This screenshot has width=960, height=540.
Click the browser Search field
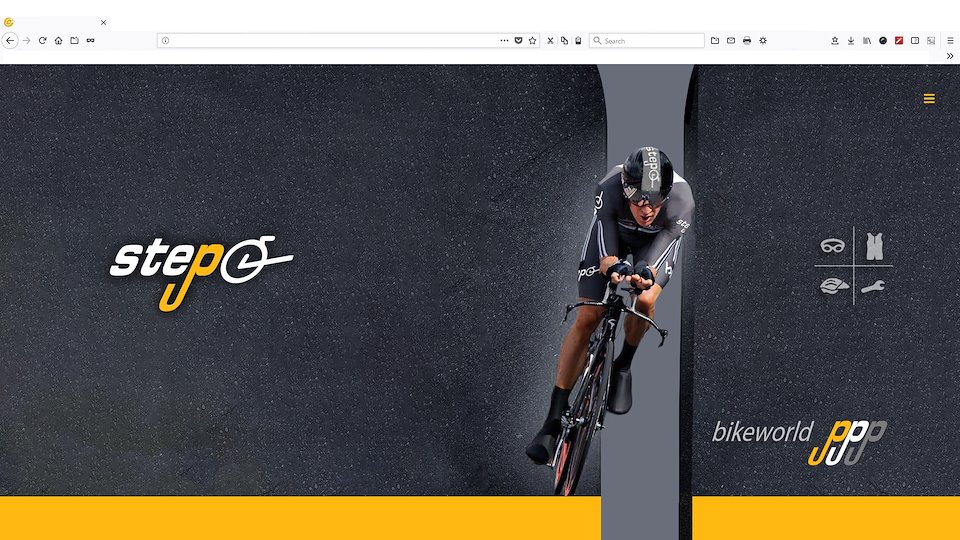point(647,40)
